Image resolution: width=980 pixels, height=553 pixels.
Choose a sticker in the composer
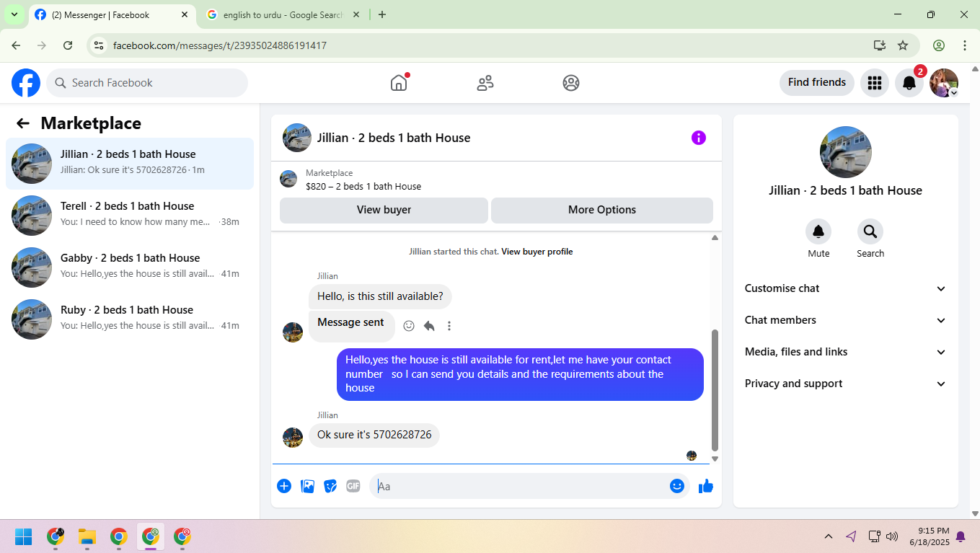[x=330, y=486]
